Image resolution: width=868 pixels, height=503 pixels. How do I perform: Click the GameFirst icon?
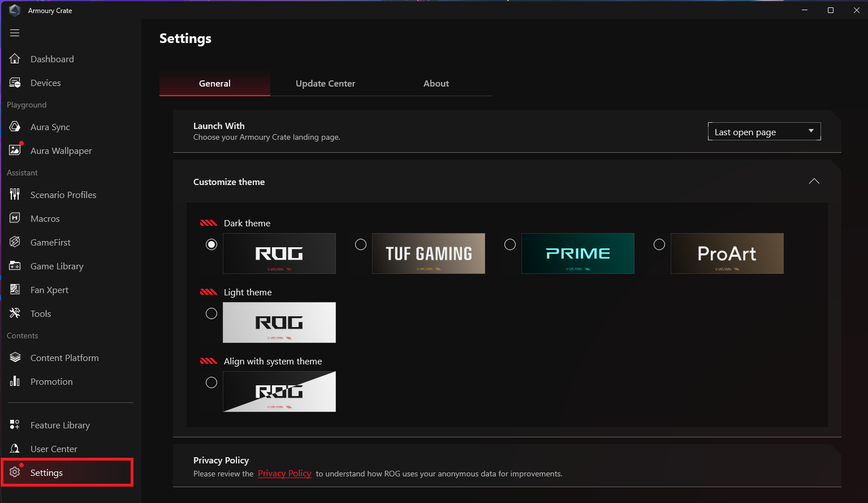coord(15,242)
